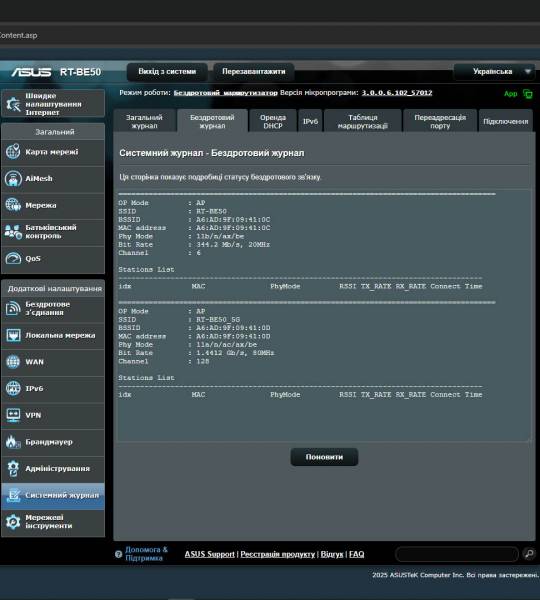Click the AiMesh icon in sidebar
540x600 pixels.
click(x=13, y=178)
